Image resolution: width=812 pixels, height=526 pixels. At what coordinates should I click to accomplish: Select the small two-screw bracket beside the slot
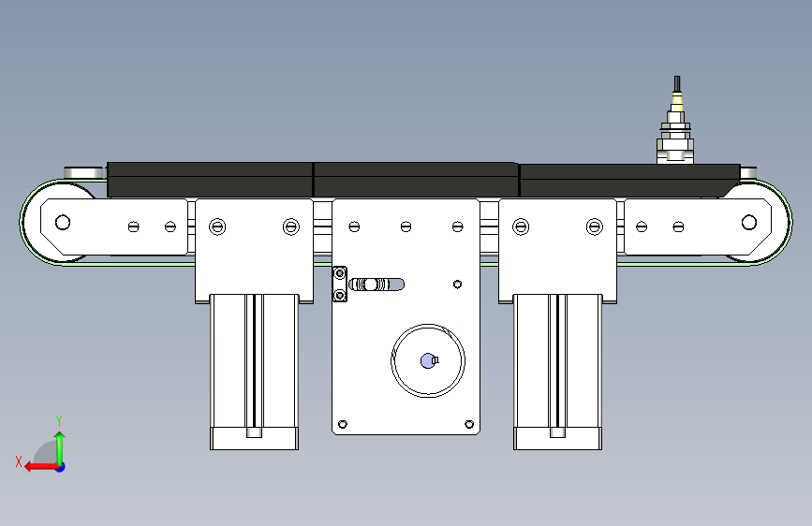340,285
